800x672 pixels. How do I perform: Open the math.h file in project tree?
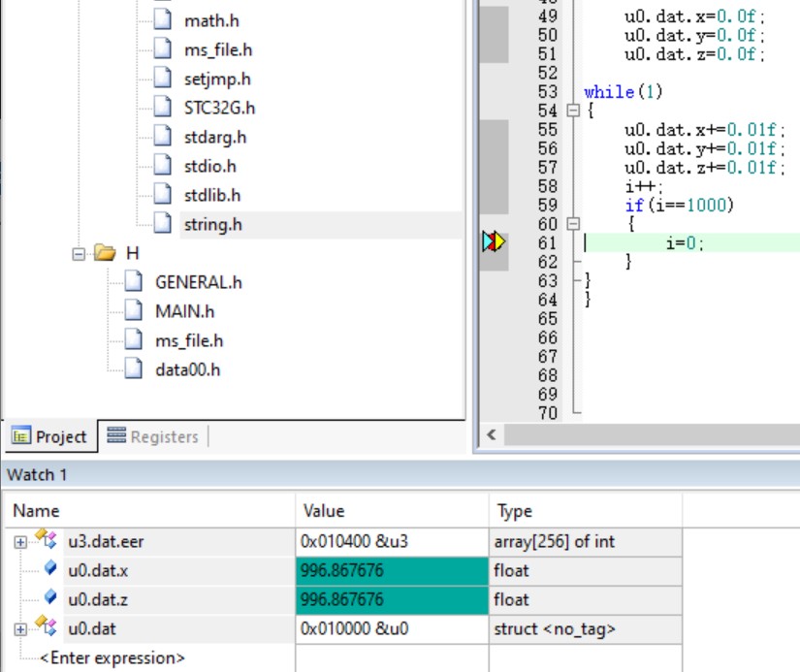pyautogui.click(x=211, y=21)
